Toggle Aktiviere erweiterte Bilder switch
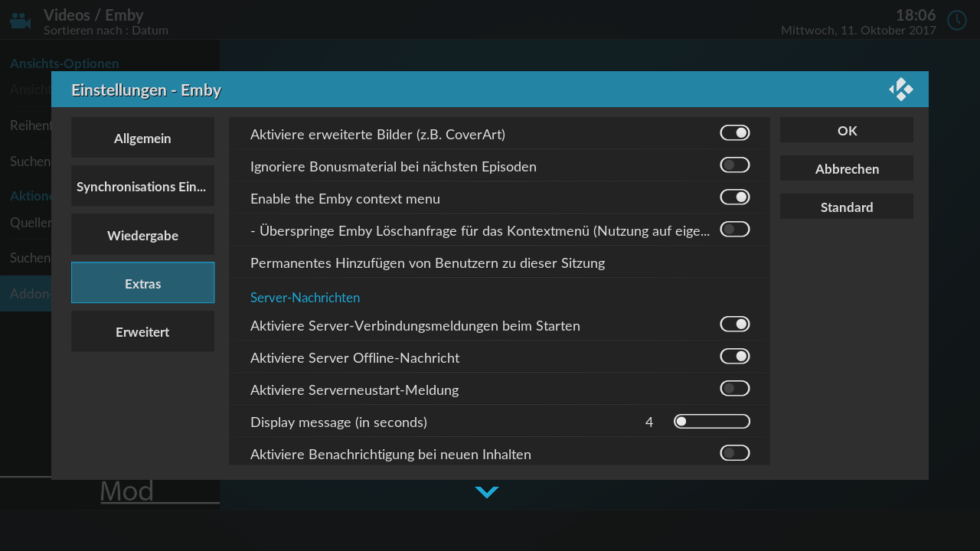The width and height of the screenshot is (980, 551). [x=735, y=133]
